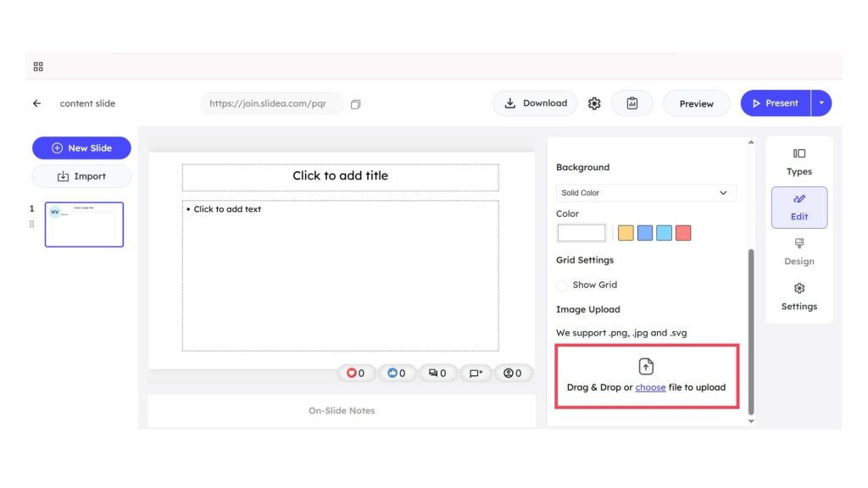Open the Design panel

(798, 252)
